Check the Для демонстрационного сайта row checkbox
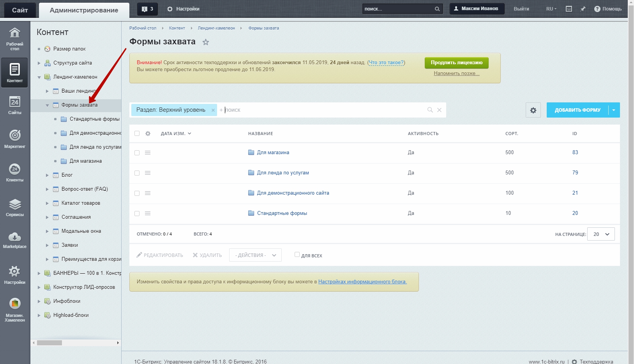This screenshot has height=364, width=634. click(137, 193)
